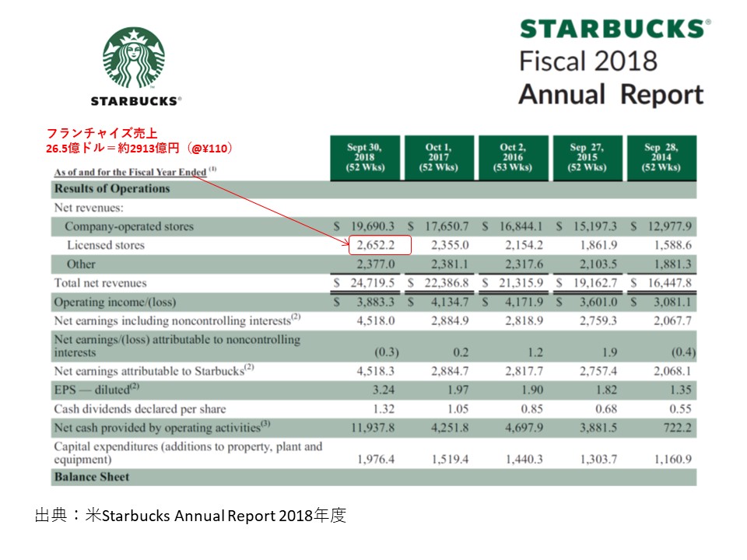
Task: Select licensed stores value 1,588.6
Action: (672, 245)
